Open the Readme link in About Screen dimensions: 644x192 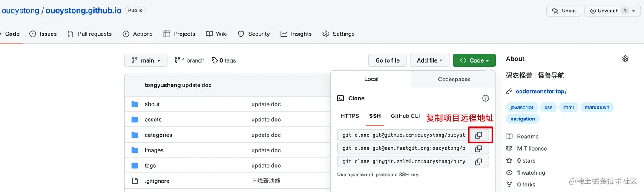click(x=522, y=137)
